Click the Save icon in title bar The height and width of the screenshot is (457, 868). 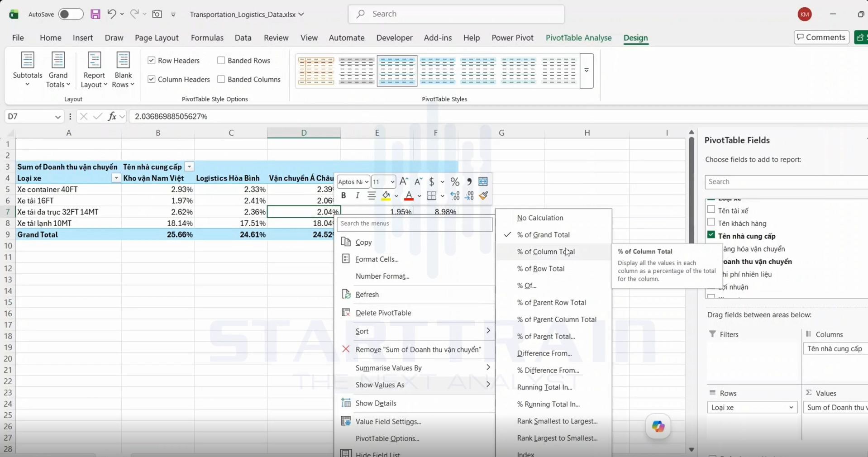95,14
